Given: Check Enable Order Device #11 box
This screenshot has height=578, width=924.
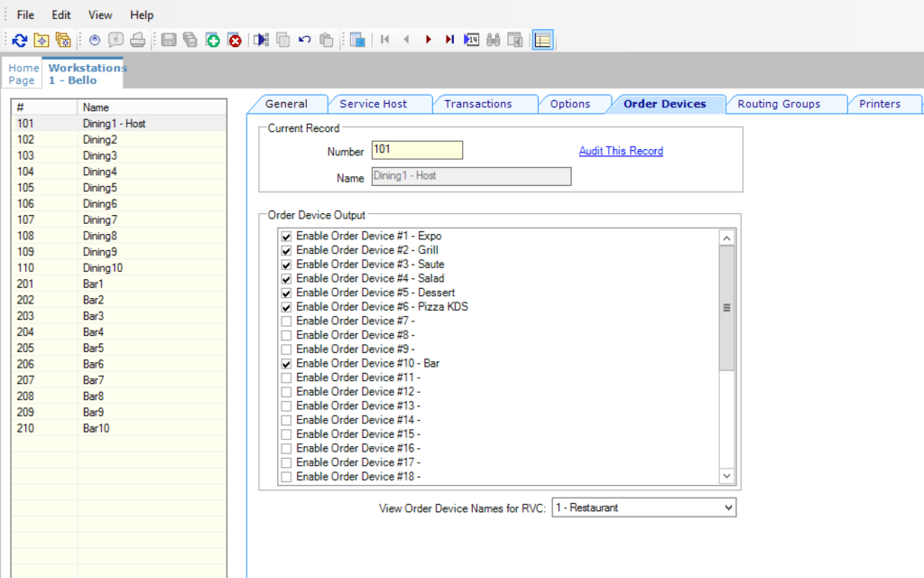Looking at the screenshot, I should point(286,378).
